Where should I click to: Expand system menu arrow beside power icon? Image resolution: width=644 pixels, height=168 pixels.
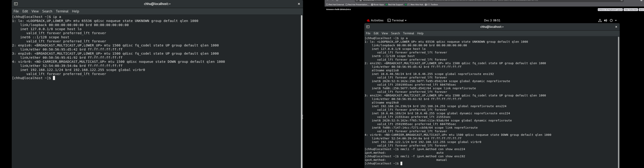[x=616, y=21]
